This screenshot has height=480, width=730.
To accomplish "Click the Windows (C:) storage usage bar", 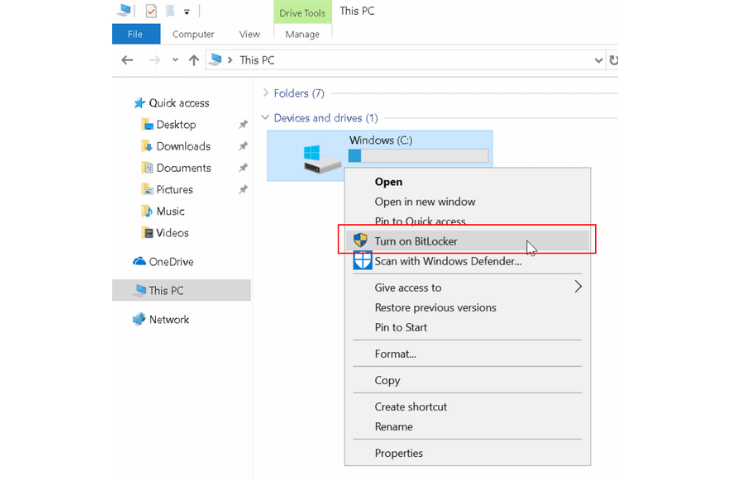I will [419, 156].
